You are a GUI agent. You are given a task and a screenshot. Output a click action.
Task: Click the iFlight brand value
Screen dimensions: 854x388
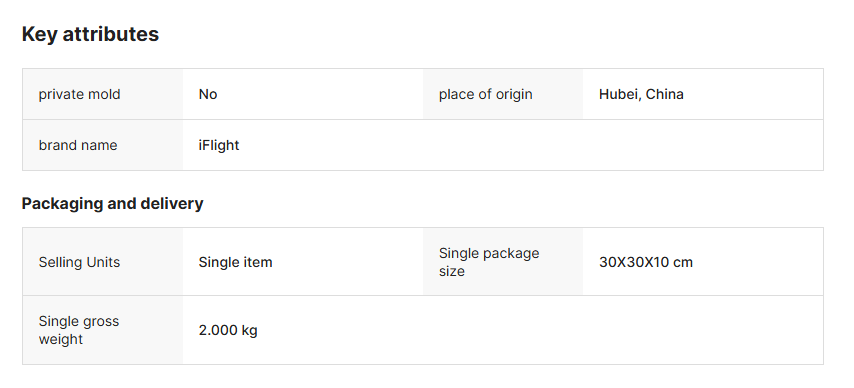coord(219,146)
